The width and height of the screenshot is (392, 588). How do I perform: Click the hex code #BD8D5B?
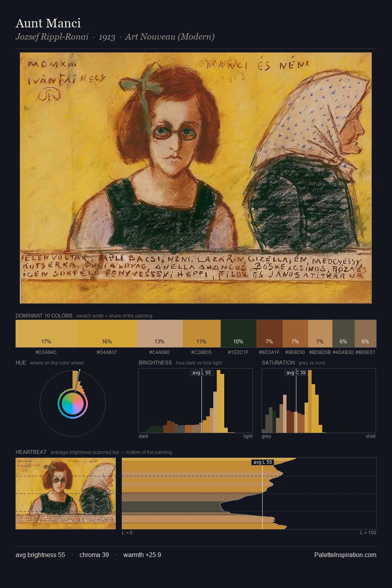[320, 352]
